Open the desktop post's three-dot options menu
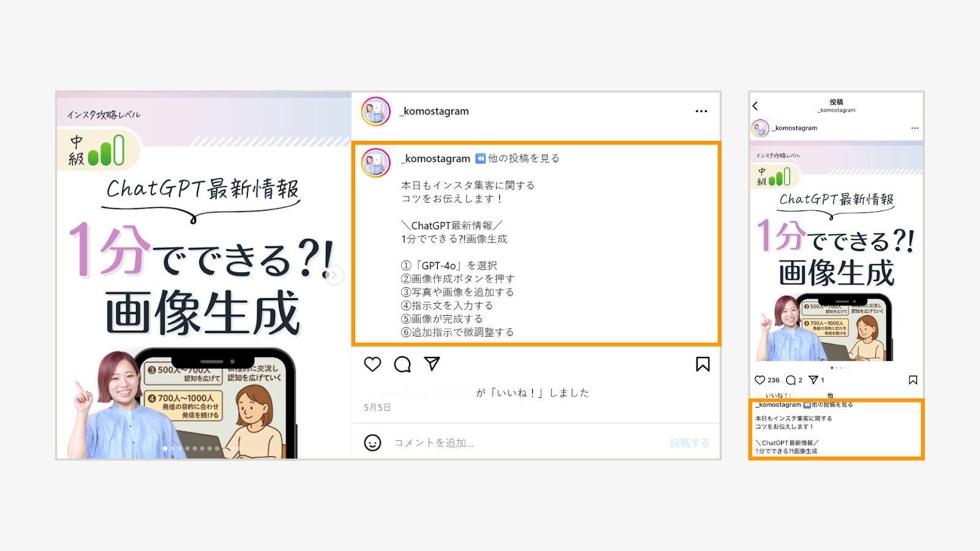This screenshot has width=980, height=551. (x=701, y=111)
